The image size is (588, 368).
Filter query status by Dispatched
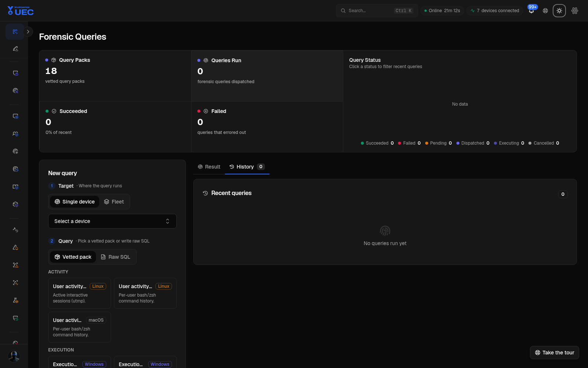(473, 143)
